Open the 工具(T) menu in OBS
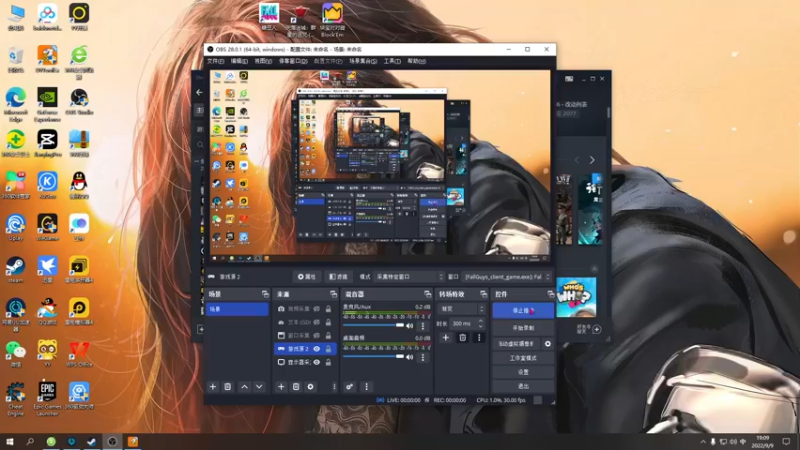 pyautogui.click(x=392, y=61)
